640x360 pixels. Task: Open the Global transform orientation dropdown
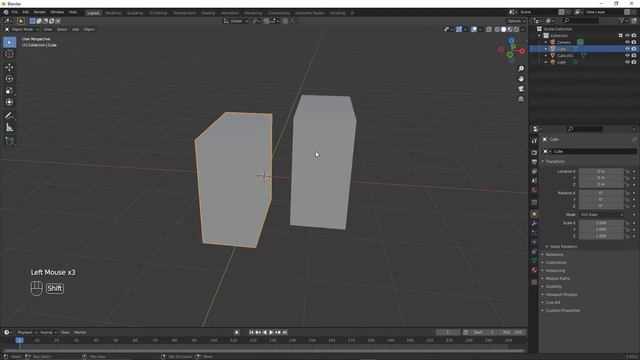pyautogui.click(x=236, y=21)
